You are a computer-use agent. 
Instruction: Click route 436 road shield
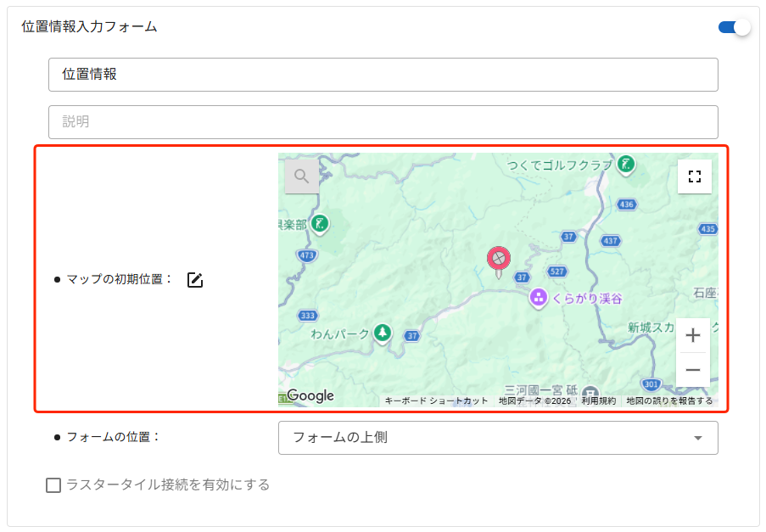click(627, 204)
